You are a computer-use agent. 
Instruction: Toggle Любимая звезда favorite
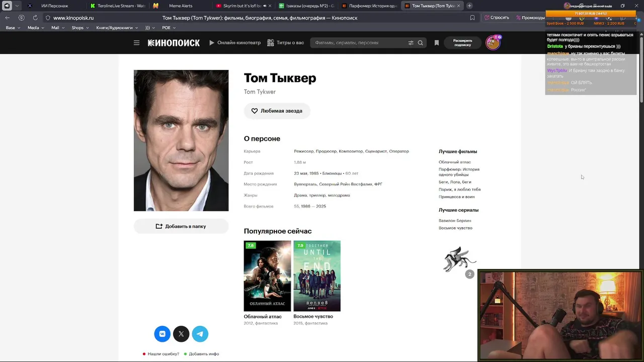pyautogui.click(x=277, y=111)
